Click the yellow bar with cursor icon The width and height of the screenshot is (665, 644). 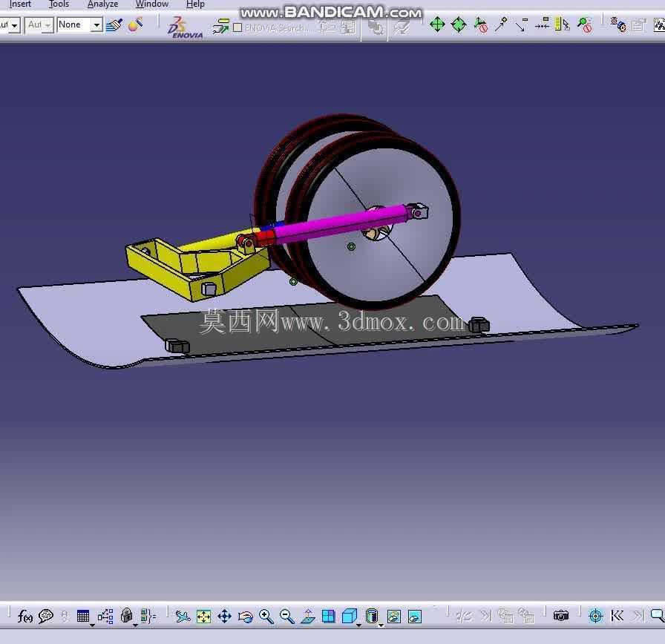[x=562, y=24]
